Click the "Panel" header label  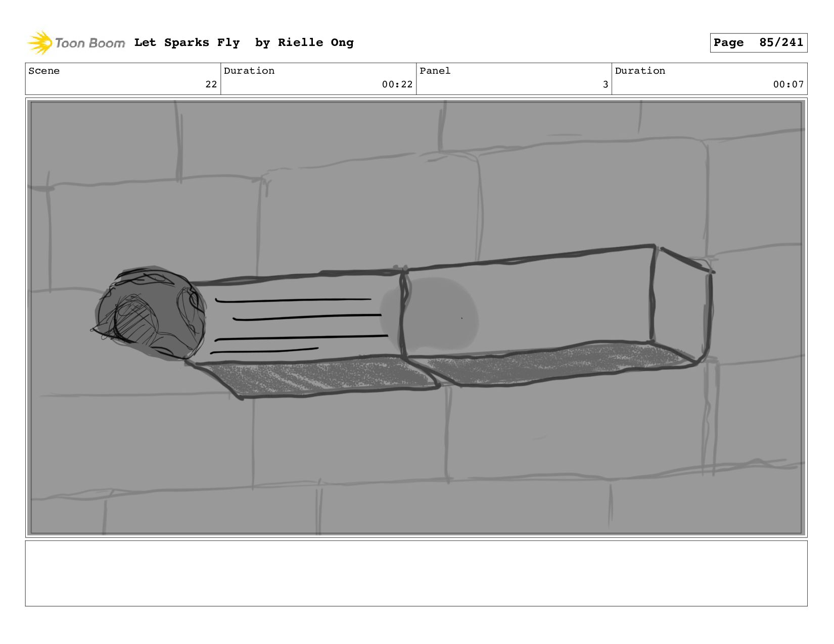(x=435, y=71)
